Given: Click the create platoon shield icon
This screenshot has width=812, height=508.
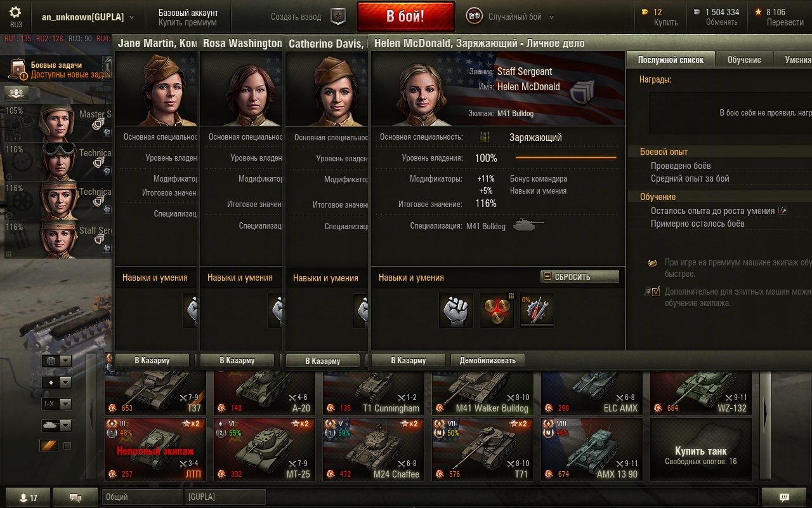Looking at the screenshot, I should pyautogui.click(x=339, y=17).
